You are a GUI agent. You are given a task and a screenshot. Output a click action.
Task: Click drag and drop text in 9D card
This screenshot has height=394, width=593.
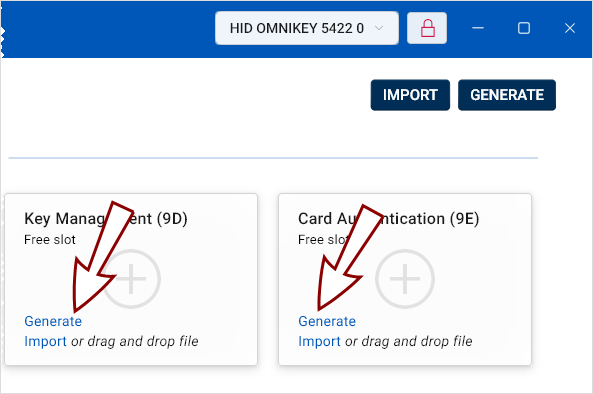point(134,341)
